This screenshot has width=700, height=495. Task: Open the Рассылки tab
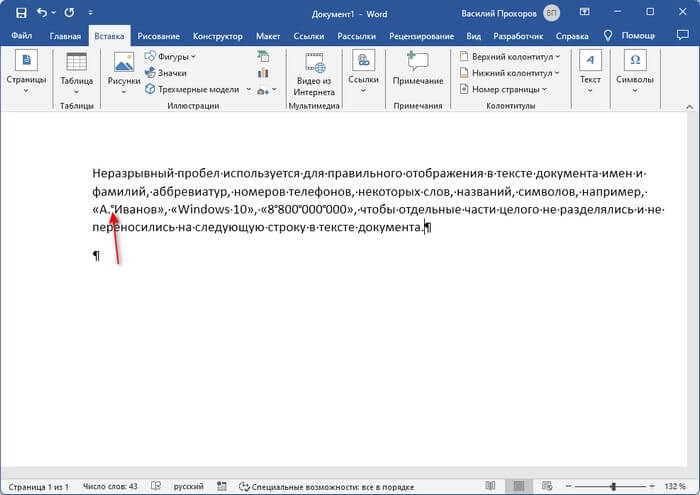[x=356, y=36]
